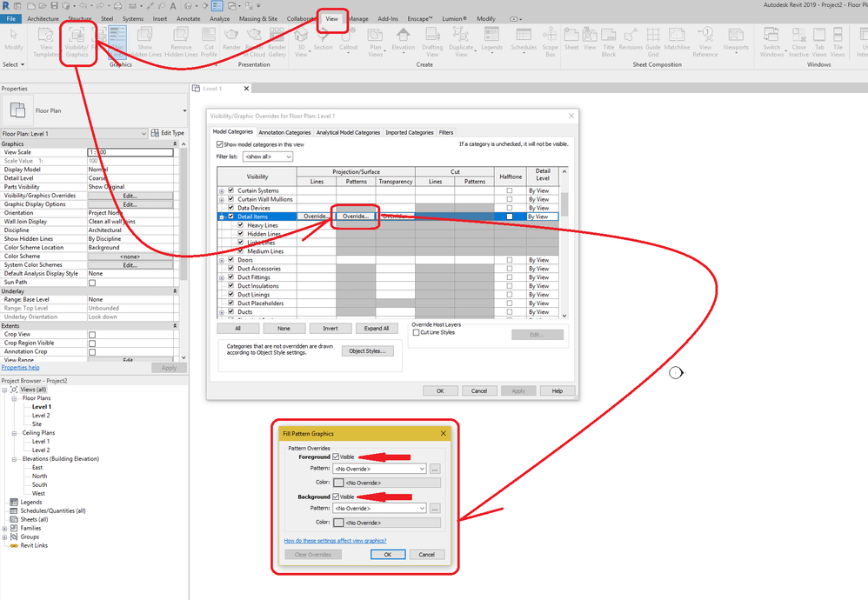Select the Modify tool in ribbon
The width and height of the screenshot is (868, 600).
click(x=14, y=40)
